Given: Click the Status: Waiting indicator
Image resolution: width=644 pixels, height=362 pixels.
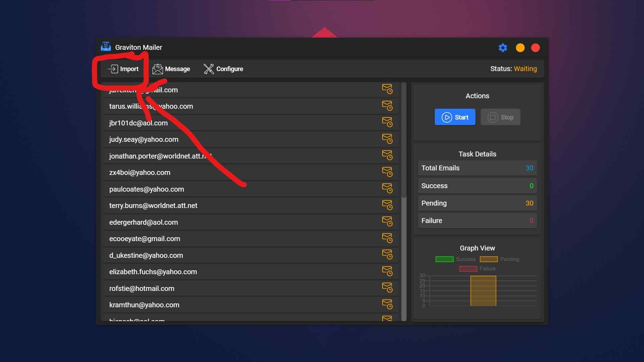Looking at the screenshot, I should [514, 69].
